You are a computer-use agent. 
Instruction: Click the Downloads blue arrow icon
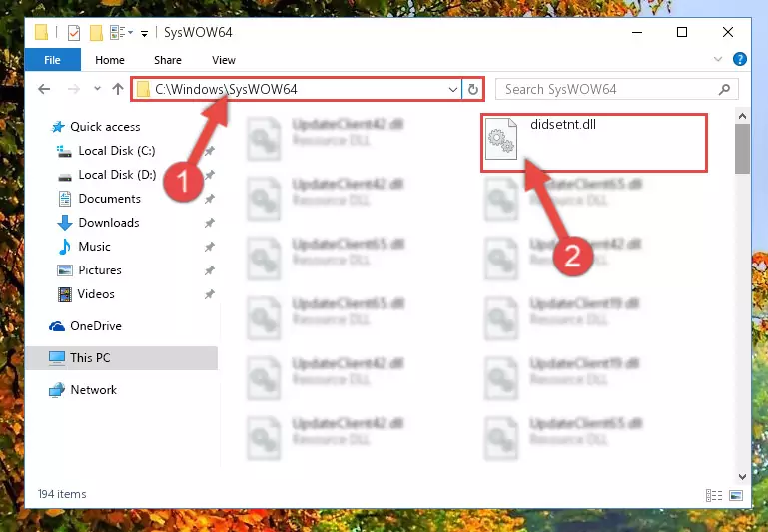pyautogui.click(x=65, y=223)
